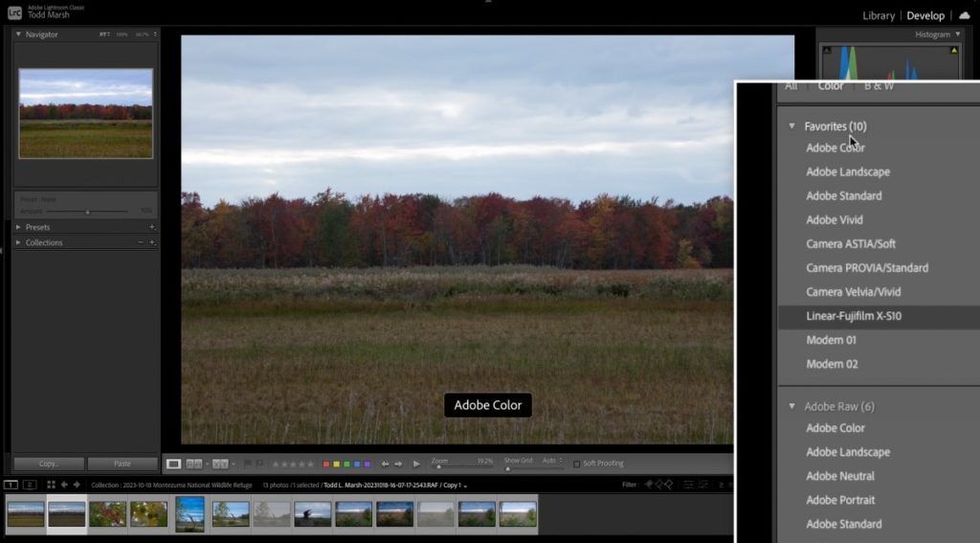This screenshot has height=543, width=980.
Task: Toggle shadow clipping indicator in Histogram
Action: 826,50
